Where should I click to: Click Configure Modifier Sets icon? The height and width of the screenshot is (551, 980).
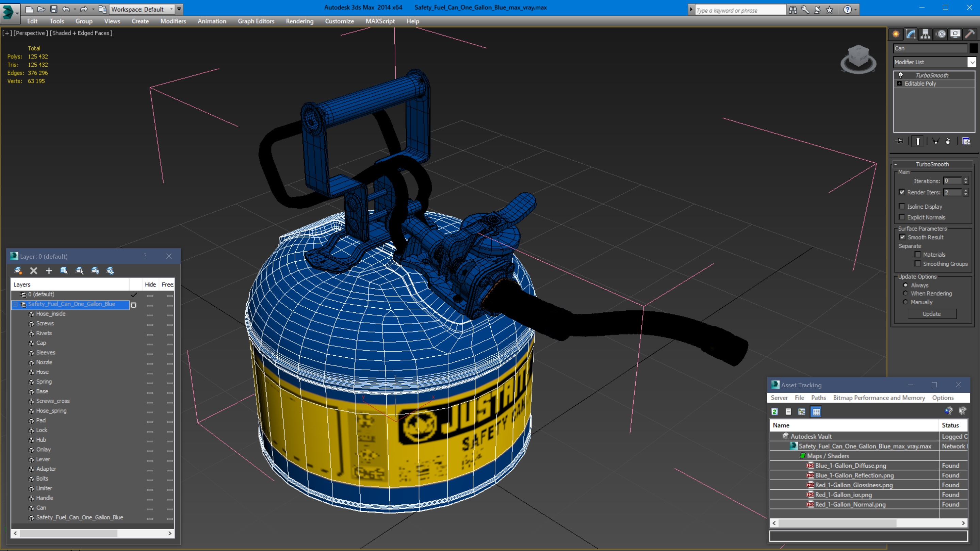click(966, 141)
